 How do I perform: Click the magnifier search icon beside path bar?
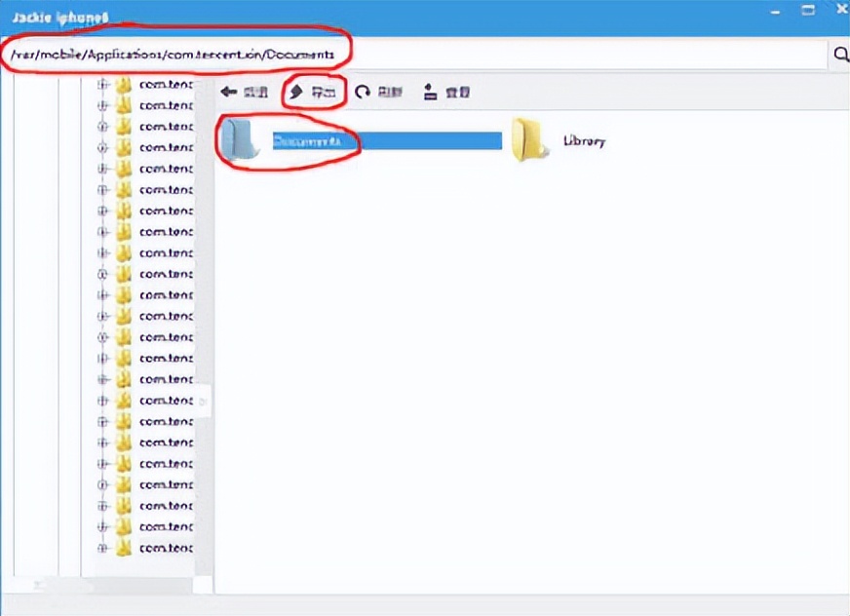[x=841, y=54]
